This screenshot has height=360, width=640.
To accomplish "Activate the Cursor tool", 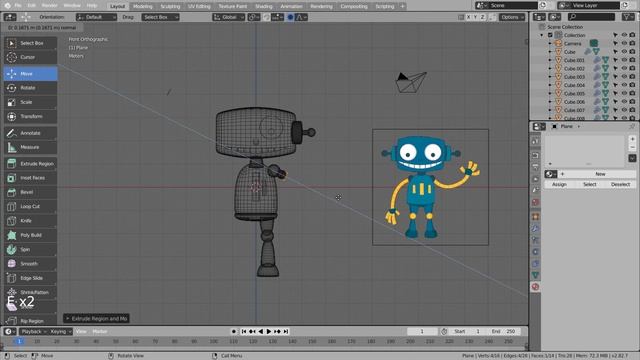I will pos(31,57).
